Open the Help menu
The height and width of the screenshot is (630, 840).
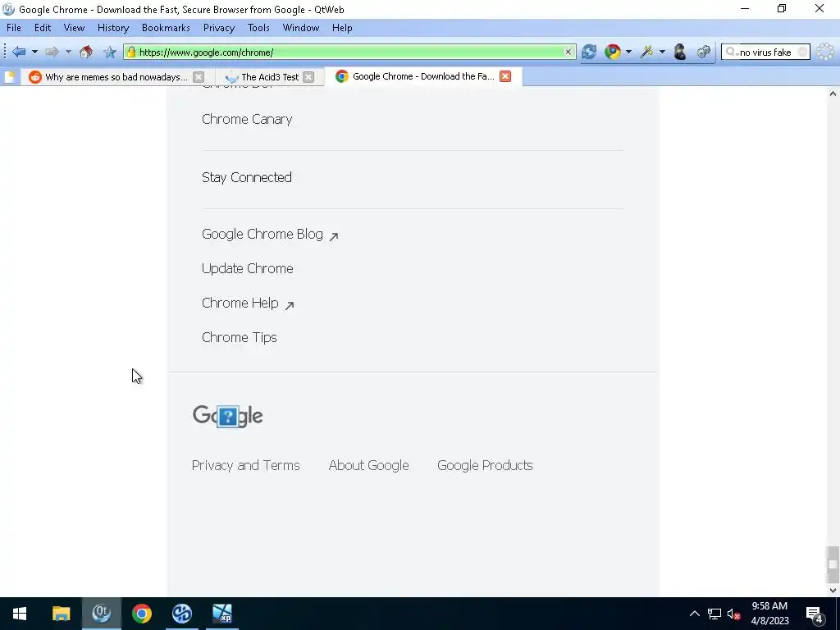tap(342, 28)
